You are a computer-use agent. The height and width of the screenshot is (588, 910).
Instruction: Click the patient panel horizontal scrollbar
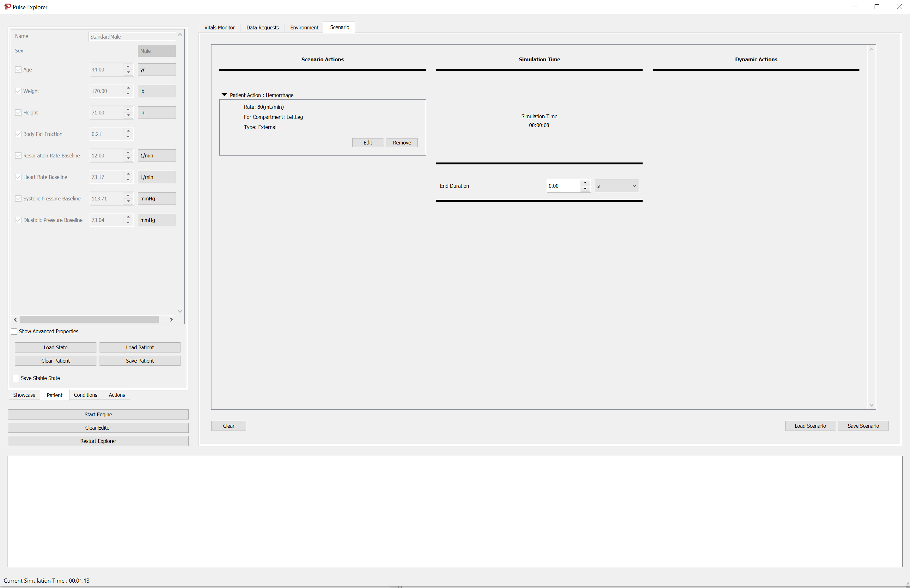pos(89,320)
